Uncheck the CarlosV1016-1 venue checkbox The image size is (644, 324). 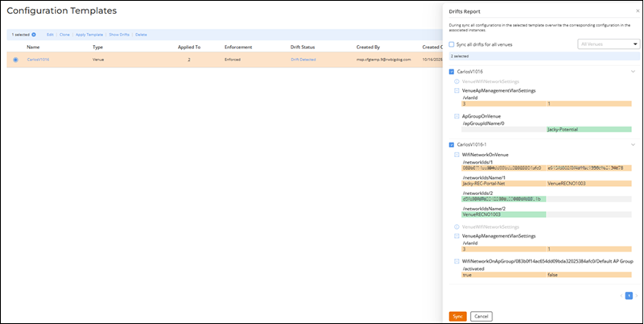(x=452, y=144)
